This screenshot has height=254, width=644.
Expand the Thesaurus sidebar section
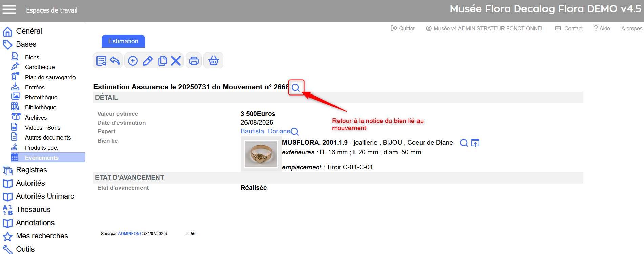pyautogui.click(x=33, y=210)
